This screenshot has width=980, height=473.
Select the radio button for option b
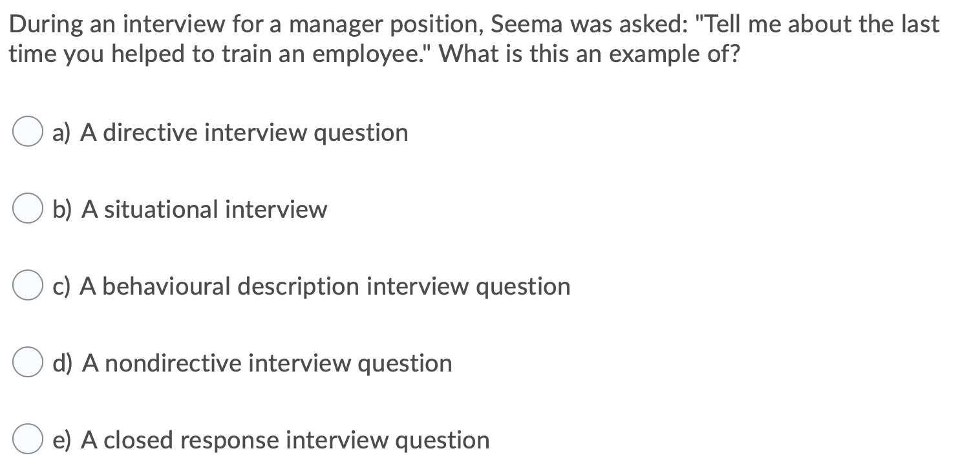click(27, 208)
